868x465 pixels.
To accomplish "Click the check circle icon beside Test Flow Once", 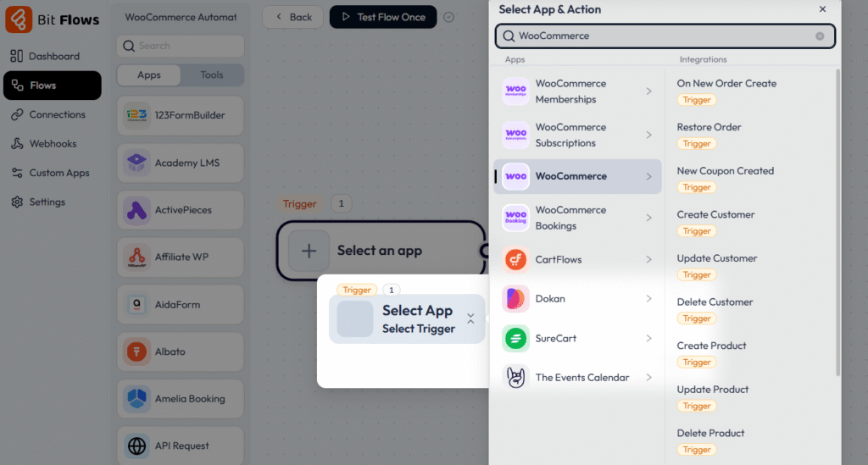I will pos(449,17).
